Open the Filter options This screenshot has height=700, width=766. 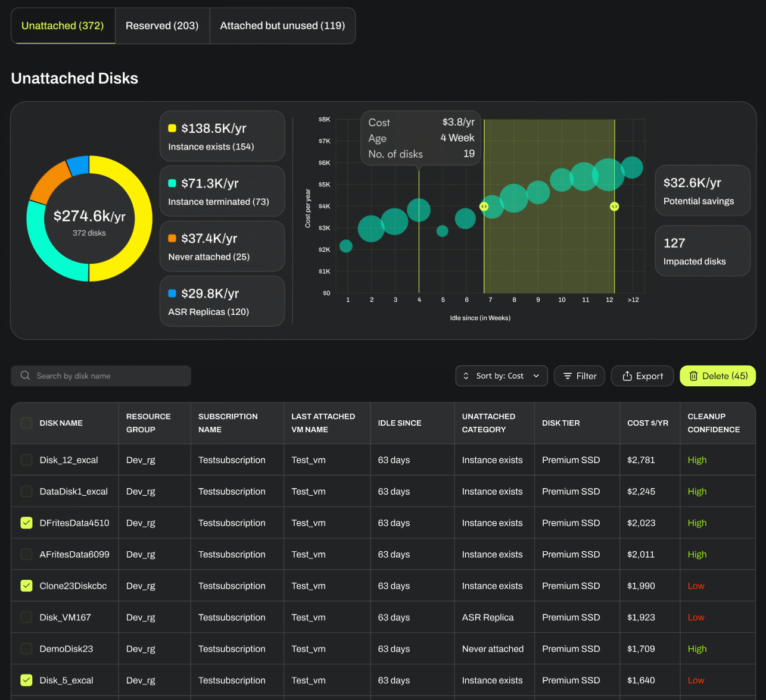[x=579, y=376]
